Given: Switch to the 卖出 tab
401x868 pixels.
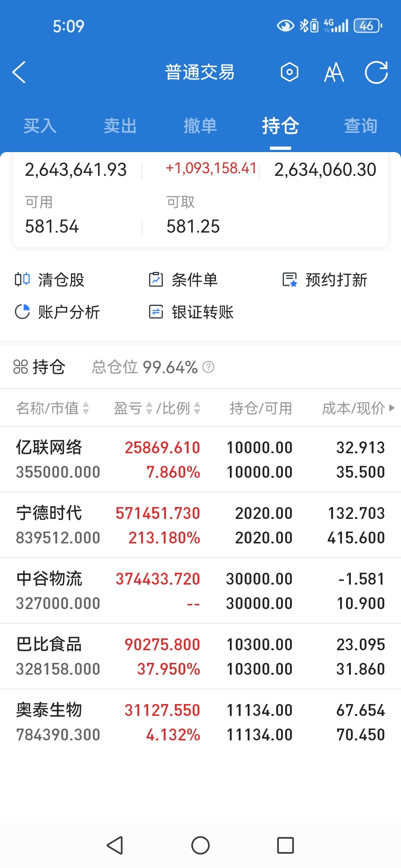Looking at the screenshot, I should coord(120,126).
